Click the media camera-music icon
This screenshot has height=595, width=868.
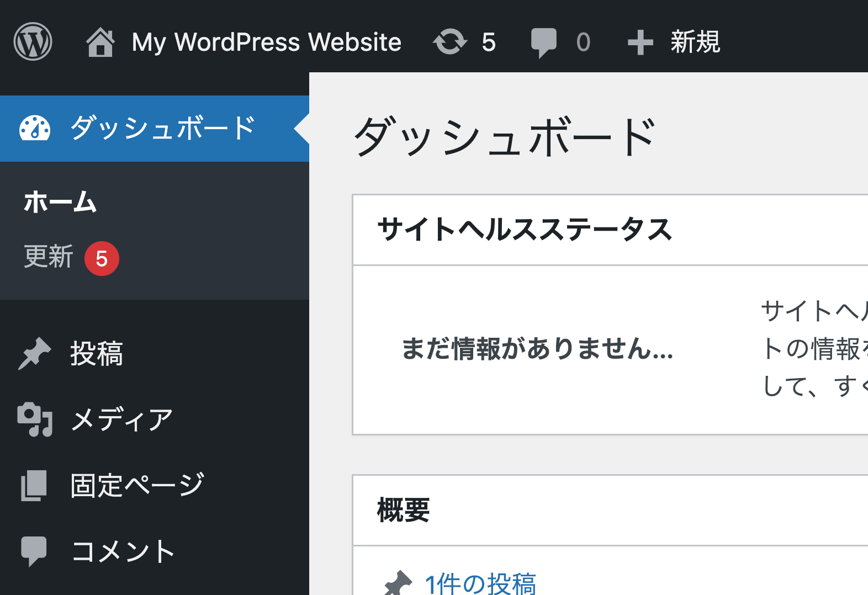click(35, 419)
